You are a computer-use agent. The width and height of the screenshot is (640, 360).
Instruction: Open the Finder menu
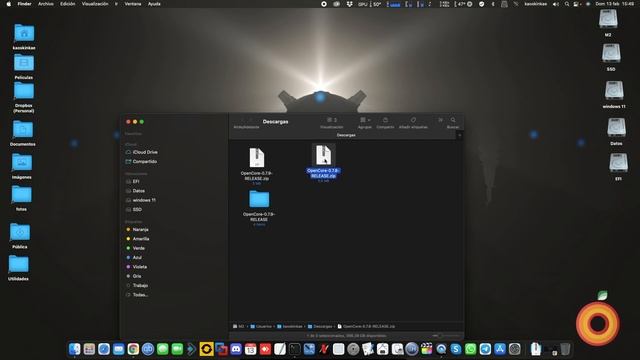[24, 4]
